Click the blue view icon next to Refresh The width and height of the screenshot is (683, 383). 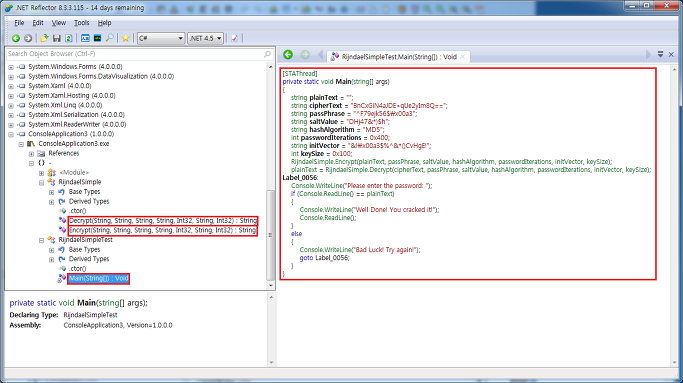click(x=85, y=38)
